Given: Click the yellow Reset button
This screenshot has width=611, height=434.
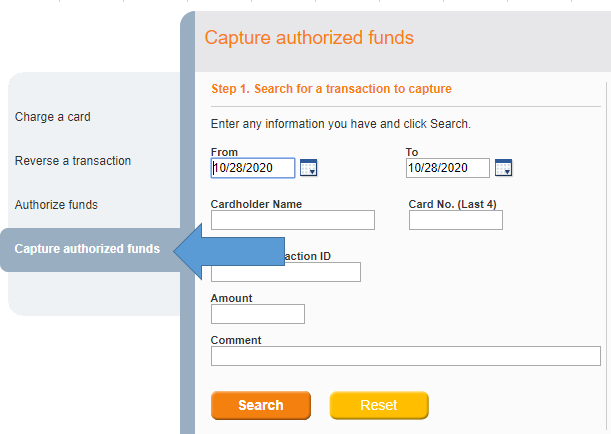Looking at the screenshot, I should (379, 405).
